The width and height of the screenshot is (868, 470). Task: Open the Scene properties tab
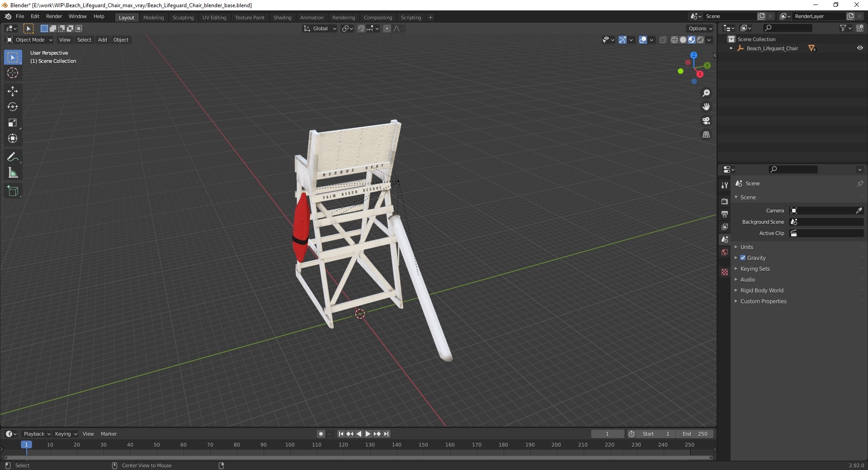point(725,240)
